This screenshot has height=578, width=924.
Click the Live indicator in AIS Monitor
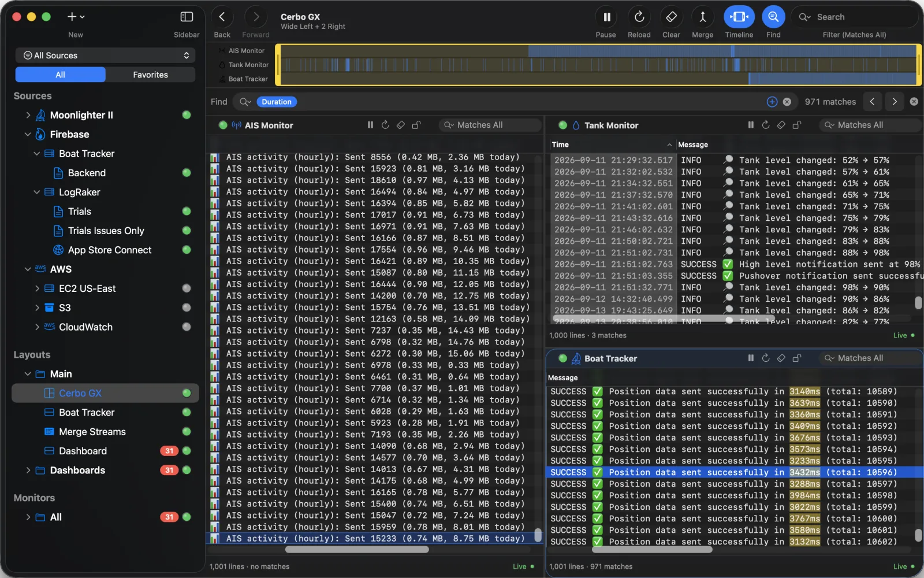click(x=523, y=566)
